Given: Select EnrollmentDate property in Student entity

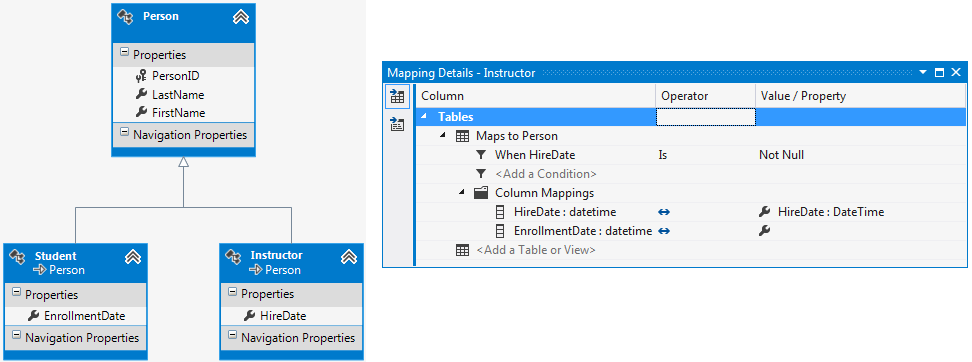Looking at the screenshot, I should (x=84, y=316).
